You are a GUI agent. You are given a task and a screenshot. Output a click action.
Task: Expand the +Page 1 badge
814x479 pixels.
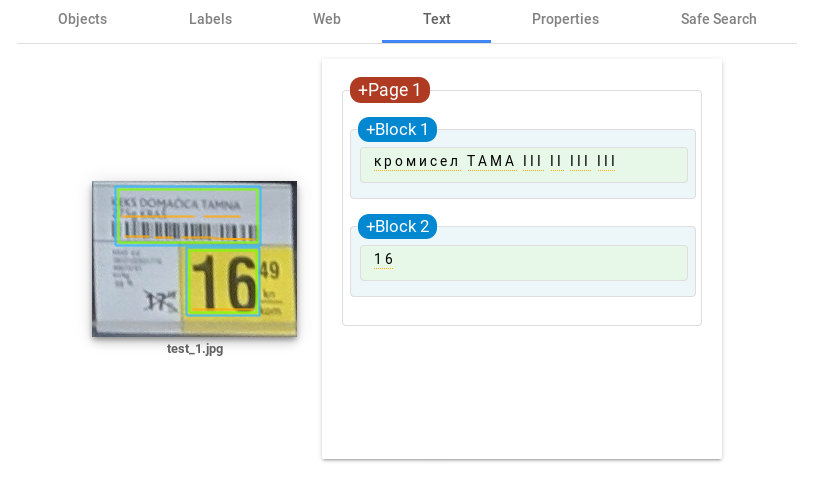(389, 90)
